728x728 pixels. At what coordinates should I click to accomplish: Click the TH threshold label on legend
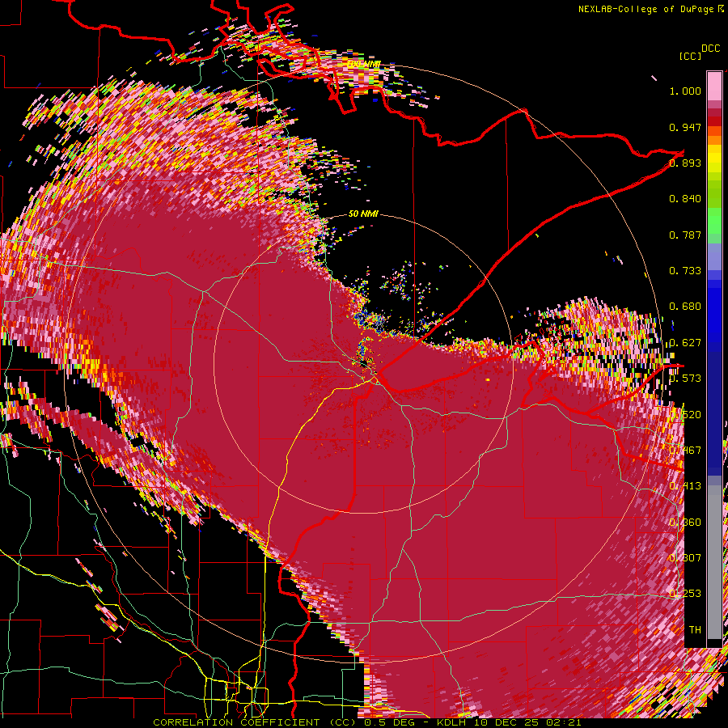pyautogui.click(x=695, y=630)
